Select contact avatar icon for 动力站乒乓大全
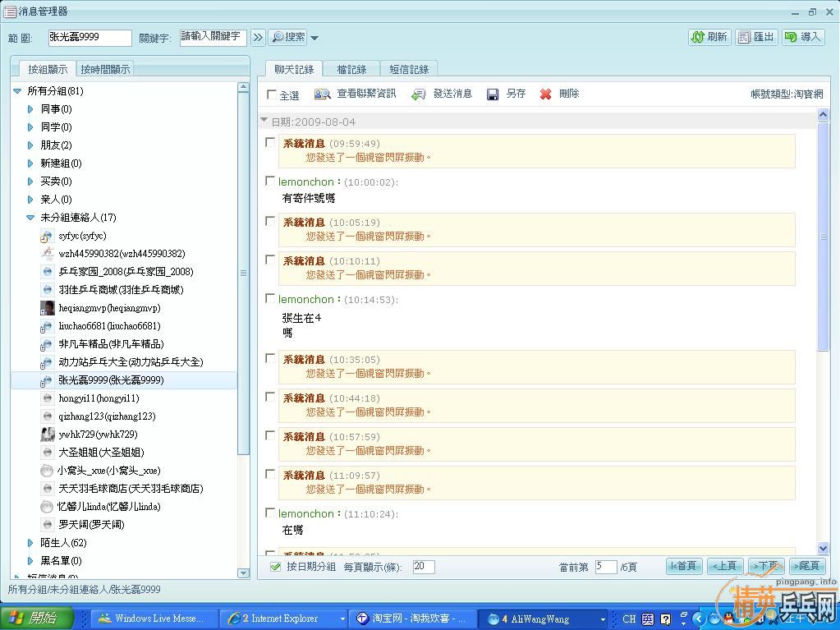The height and width of the screenshot is (630, 840). pyautogui.click(x=47, y=363)
